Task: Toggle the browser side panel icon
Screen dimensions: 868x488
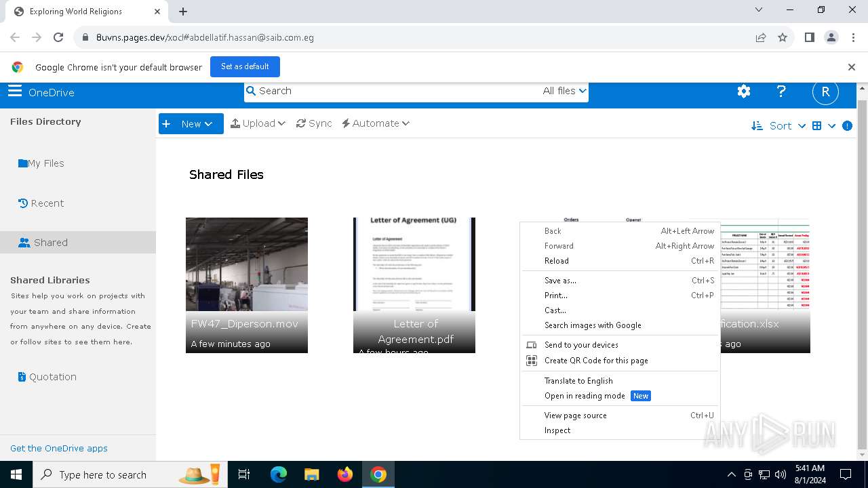Action: (809, 38)
